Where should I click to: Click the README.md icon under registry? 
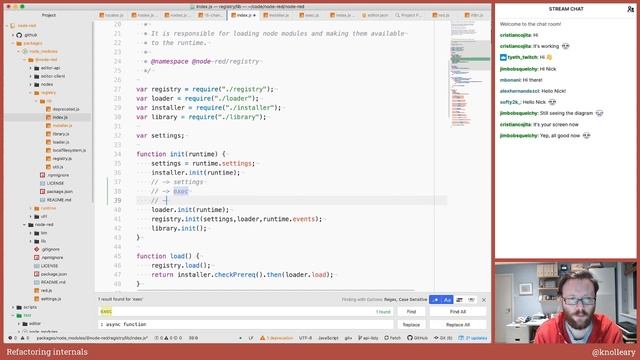(x=42, y=200)
